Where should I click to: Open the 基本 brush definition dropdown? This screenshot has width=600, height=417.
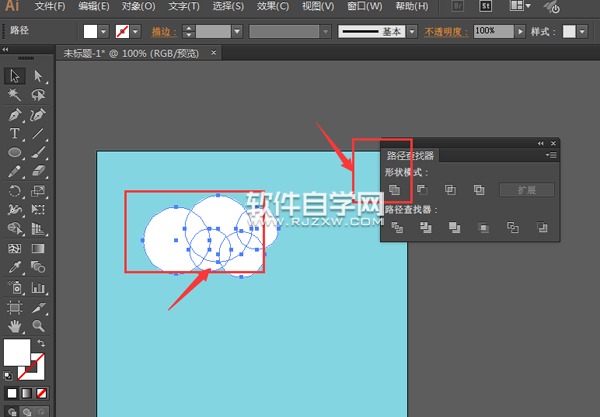[x=412, y=31]
